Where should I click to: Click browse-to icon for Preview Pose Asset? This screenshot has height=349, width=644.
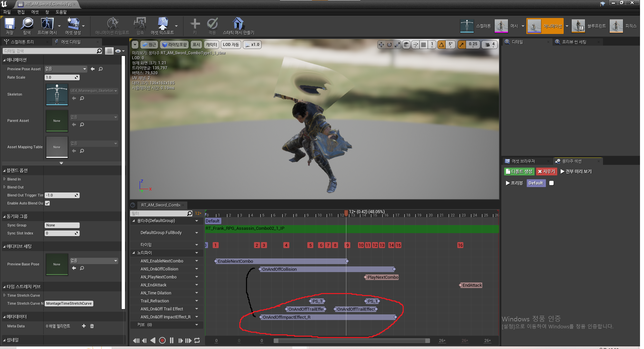point(101,69)
